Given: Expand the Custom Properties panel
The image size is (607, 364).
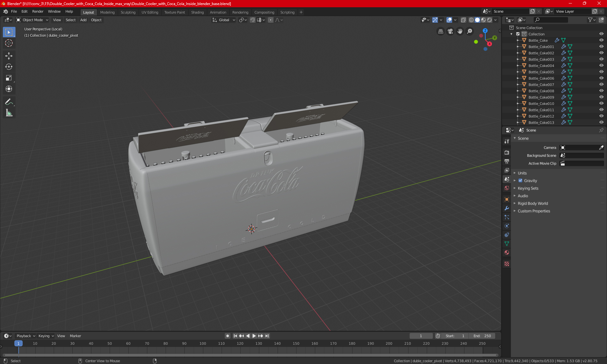Looking at the screenshot, I should click(x=534, y=211).
